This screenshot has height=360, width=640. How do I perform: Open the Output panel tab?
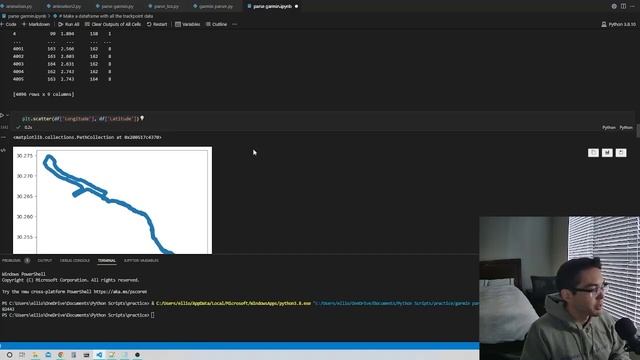click(x=44, y=260)
